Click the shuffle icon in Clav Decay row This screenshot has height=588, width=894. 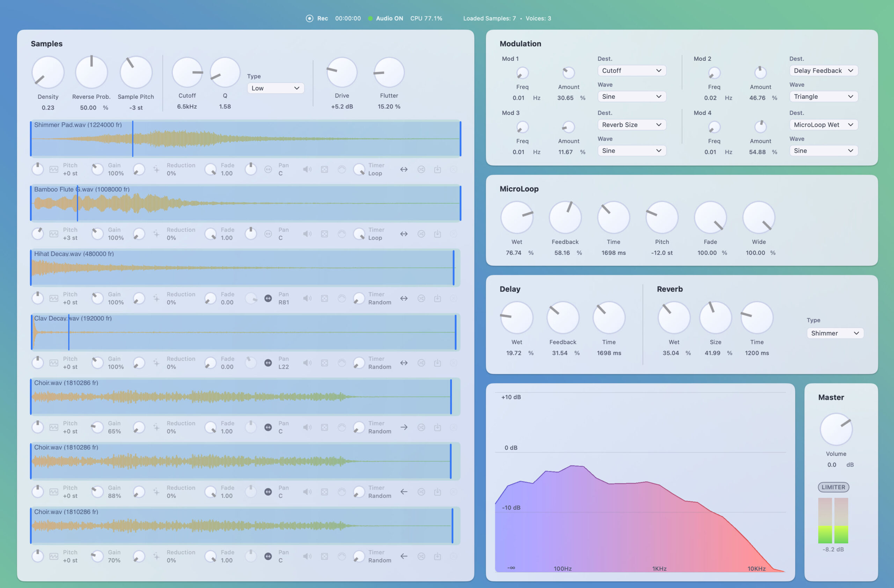click(422, 363)
